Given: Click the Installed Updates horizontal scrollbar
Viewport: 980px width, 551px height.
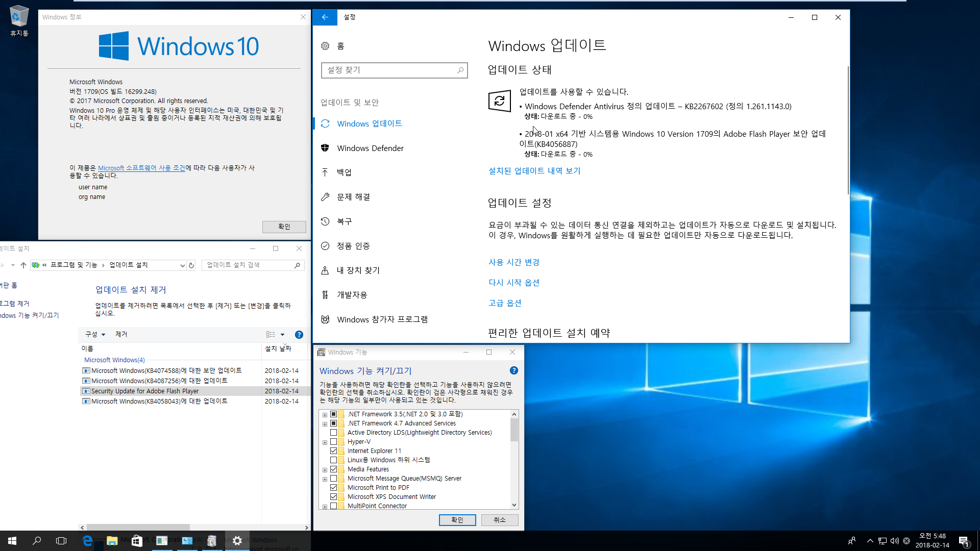Looking at the screenshot, I should 138,528.
